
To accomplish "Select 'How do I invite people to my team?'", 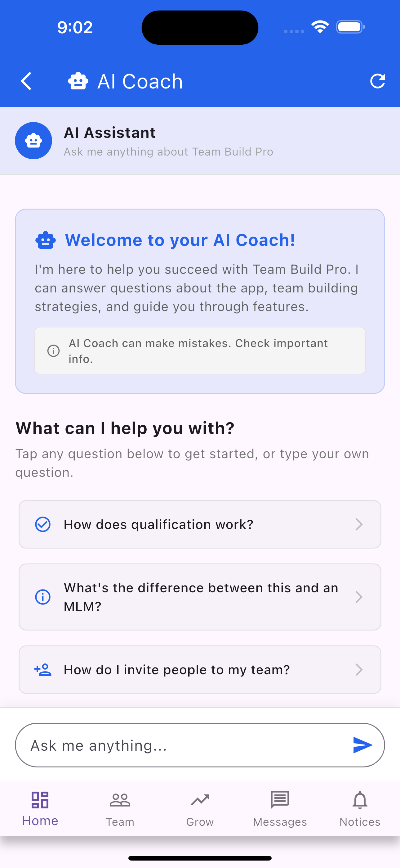I will [x=200, y=670].
